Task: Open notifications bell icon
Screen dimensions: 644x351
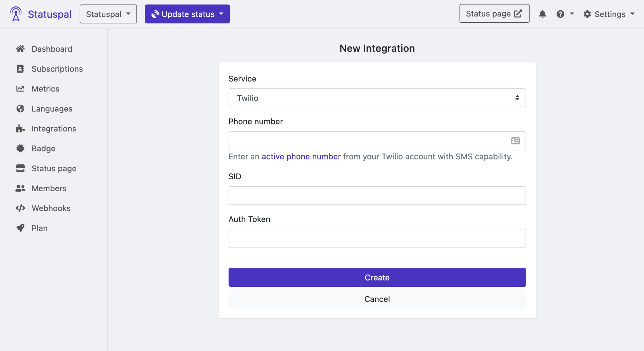Action: 542,14
